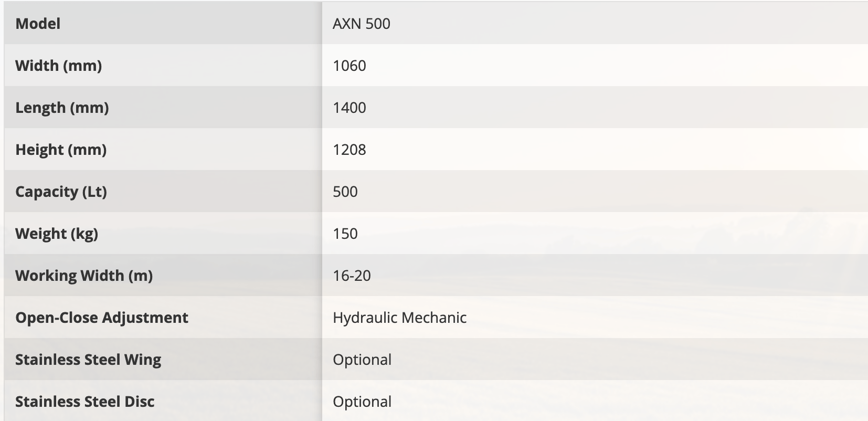Viewport: 868px width, 421px height.
Task: Click the 1208 height value
Action: (x=349, y=150)
